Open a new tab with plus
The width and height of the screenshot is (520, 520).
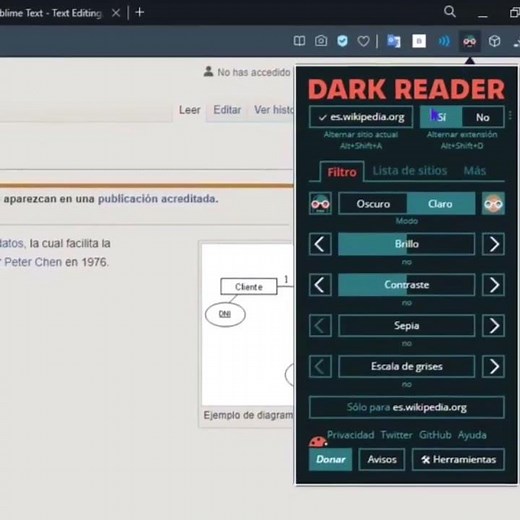[x=140, y=12]
